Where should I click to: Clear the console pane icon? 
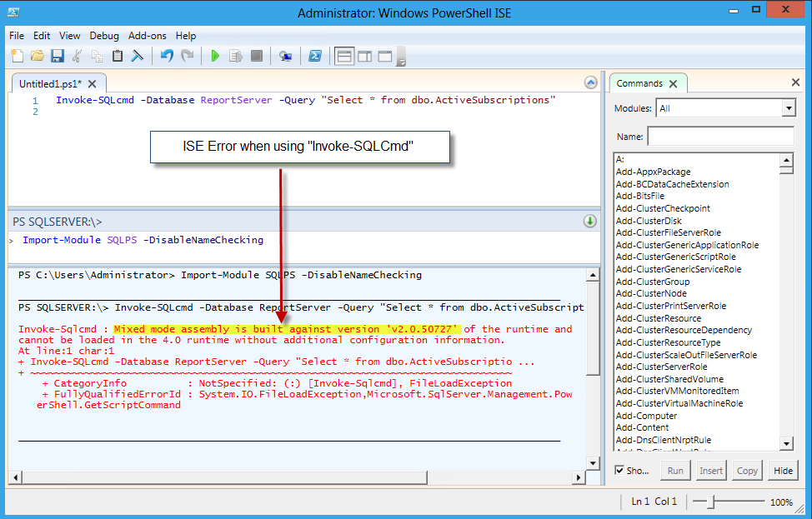click(x=138, y=56)
